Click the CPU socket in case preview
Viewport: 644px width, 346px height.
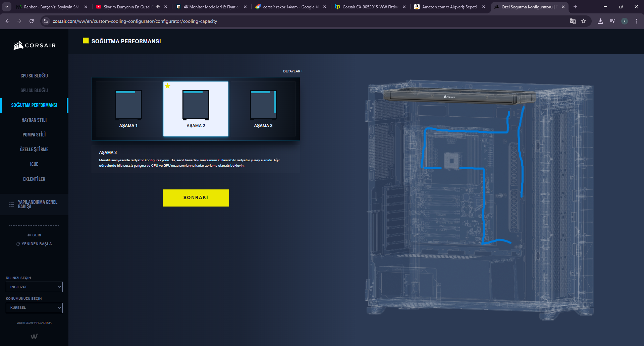click(x=451, y=161)
